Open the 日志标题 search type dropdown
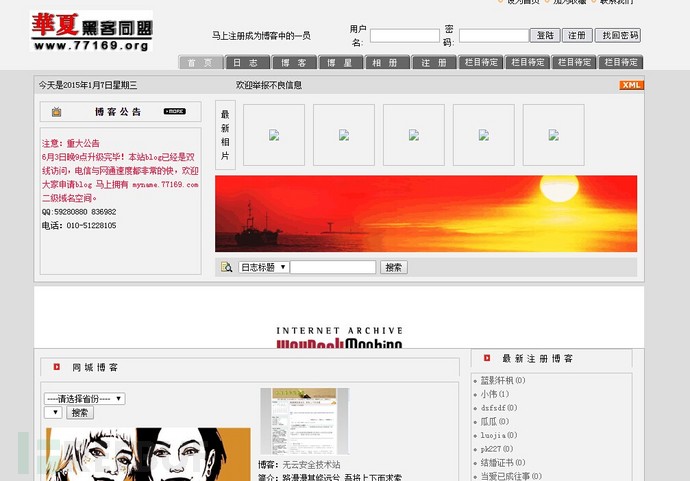This screenshot has width=690, height=481. (264, 267)
